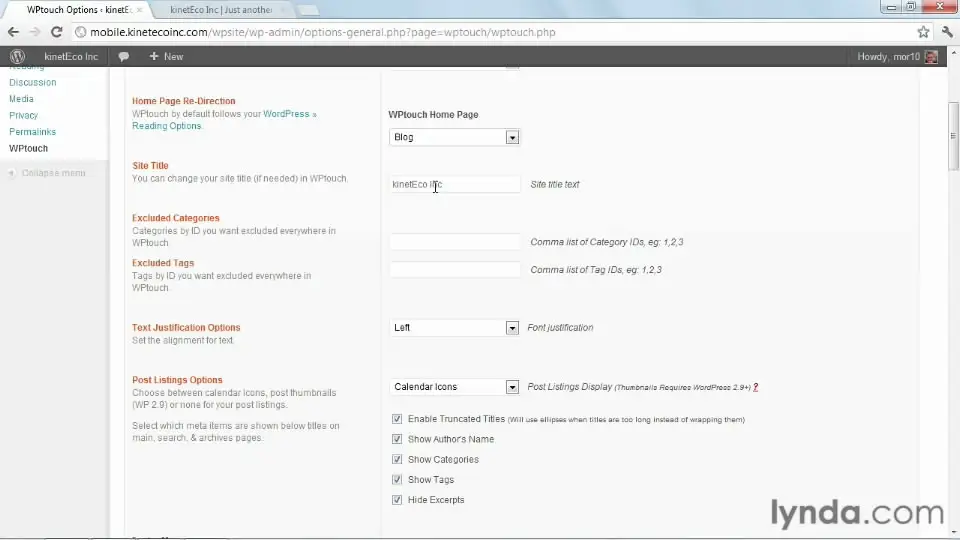Click red question mark help icon

(756, 387)
